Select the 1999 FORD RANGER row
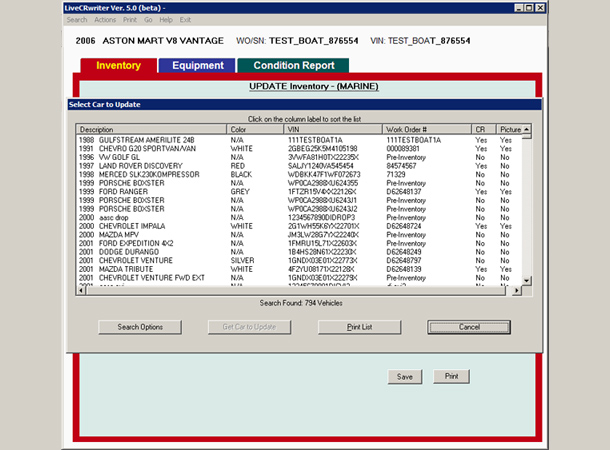Image resolution: width=610 pixels, height=450 pixels. [x=299, y=192]
